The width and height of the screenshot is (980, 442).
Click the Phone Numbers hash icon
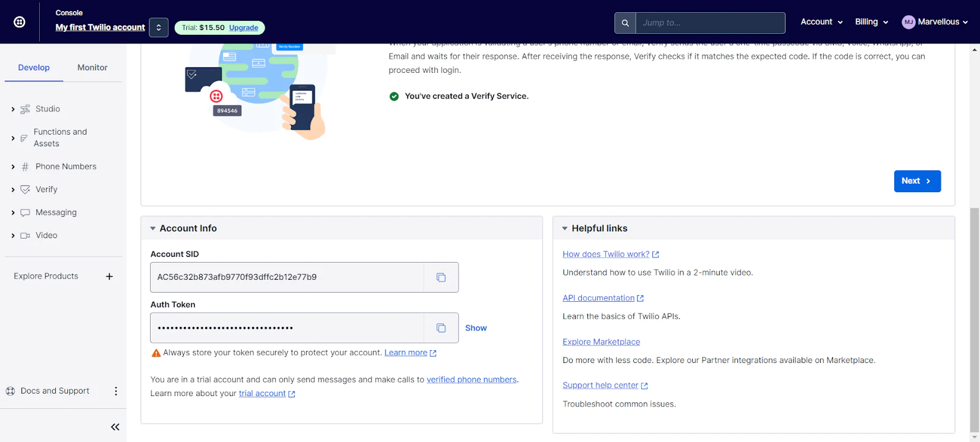coord(25,167)
